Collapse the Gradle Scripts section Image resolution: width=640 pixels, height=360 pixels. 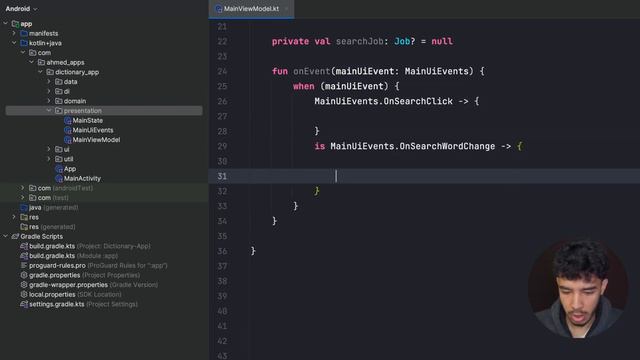tap(6, 236)
